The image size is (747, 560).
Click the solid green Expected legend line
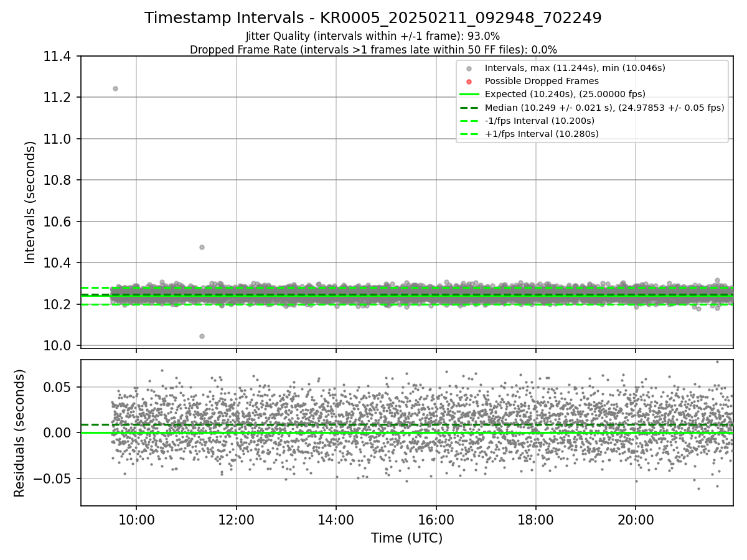pyautogui.click(x=469, y=95)
